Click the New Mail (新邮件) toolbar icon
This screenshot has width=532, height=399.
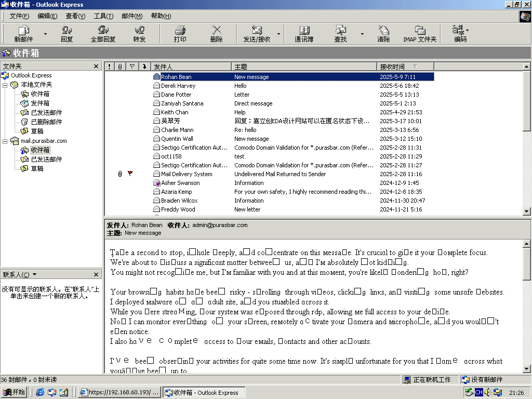[23, 34]
